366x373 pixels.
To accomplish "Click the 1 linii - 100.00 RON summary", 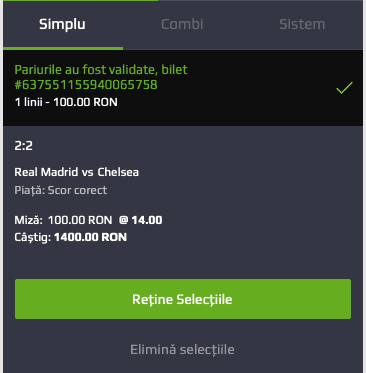I will point(66,102).
